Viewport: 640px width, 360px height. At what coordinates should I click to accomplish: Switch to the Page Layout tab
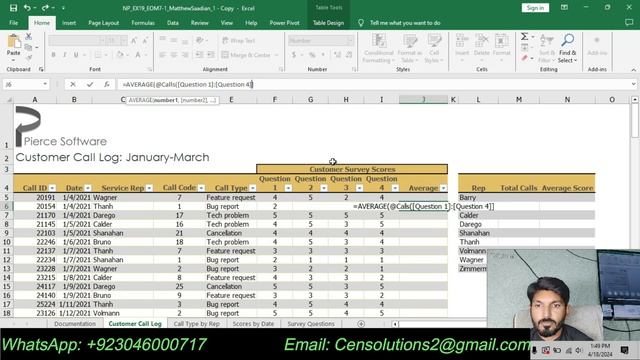click(104, 23)
